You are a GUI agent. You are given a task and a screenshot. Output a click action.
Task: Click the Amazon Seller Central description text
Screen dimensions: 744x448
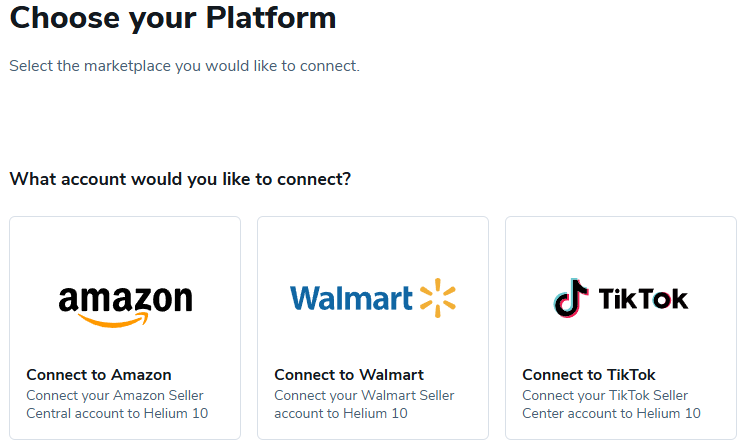(x=117, y=404)
